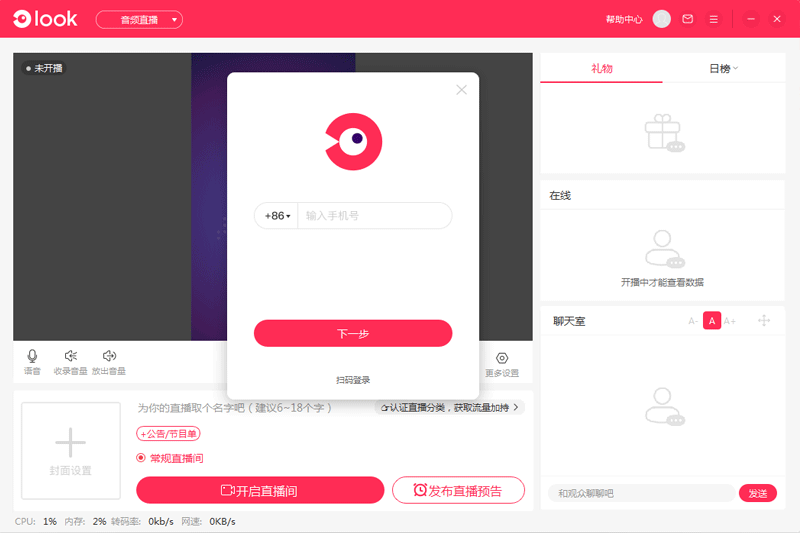Screen dimensions: 800x533
Task: Click the 下一步 button
Action: (x=353, y=333)
